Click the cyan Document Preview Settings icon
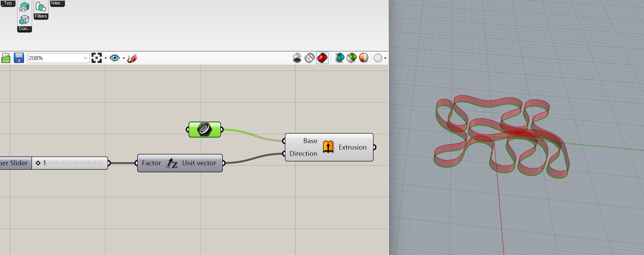 point(339,58)
